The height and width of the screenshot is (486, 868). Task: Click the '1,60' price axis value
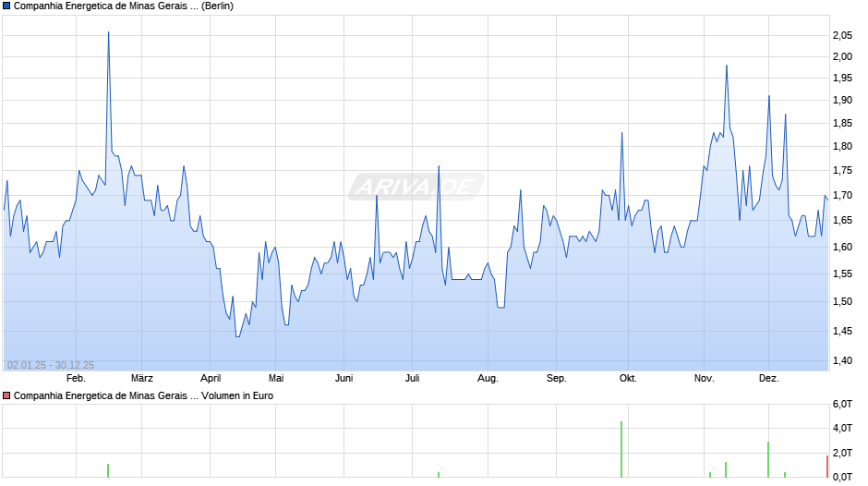[x=842, y=247]
